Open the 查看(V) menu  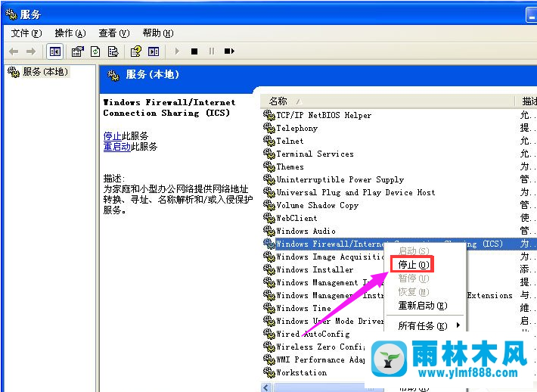(114, 33)
